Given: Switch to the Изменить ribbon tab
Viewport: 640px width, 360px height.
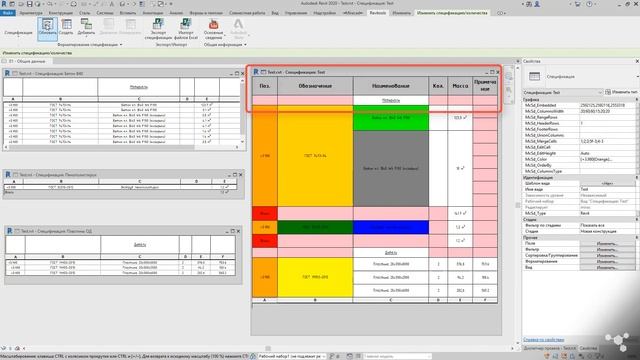Looking at the screenshot, I should click(x=402, y=13).
